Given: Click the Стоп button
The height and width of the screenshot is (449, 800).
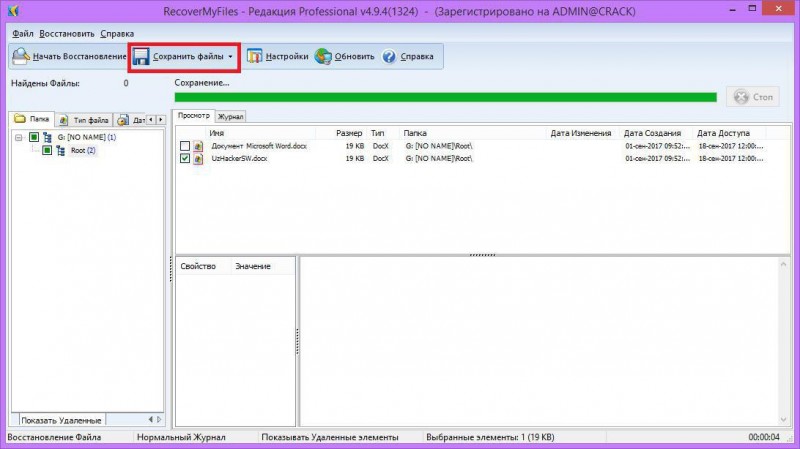Looking at the screenshot, I should pos(753,97).
